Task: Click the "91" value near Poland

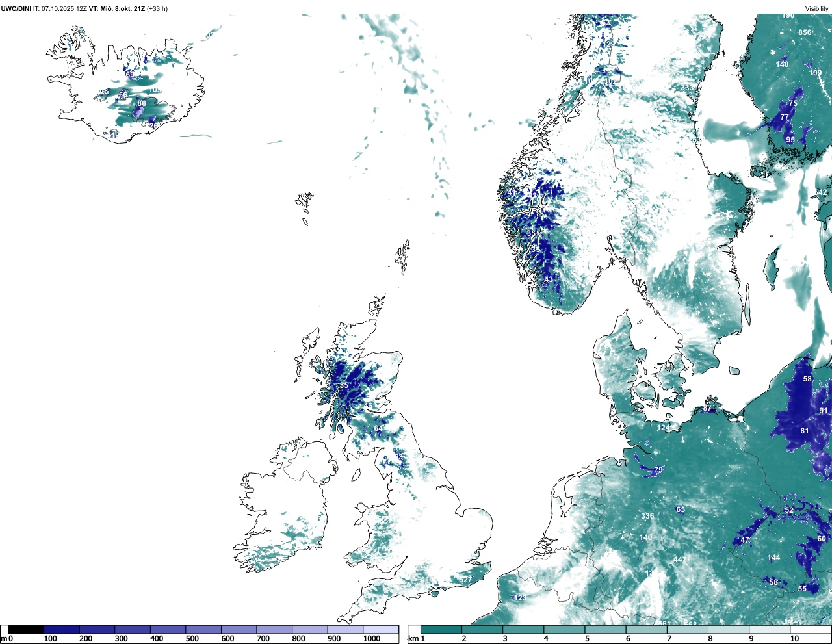Action: click(x=824, y=411)
